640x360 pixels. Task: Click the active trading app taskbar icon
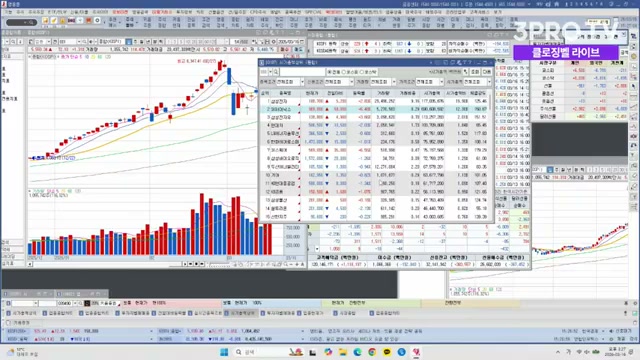click(x=416, y=352)
